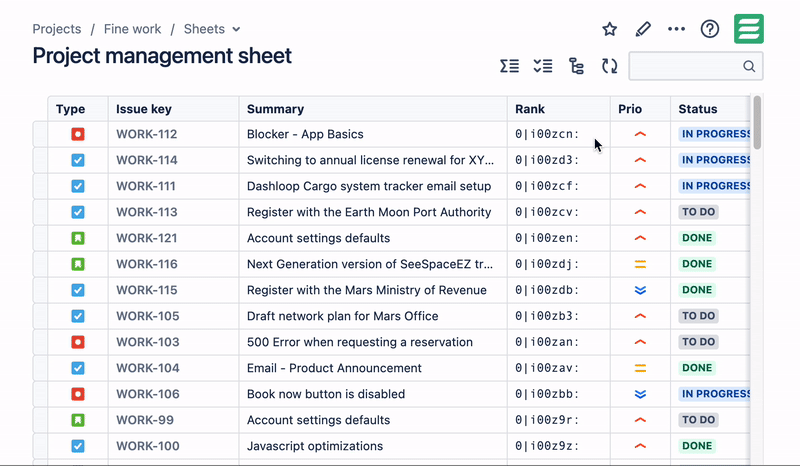This screenshot has height=466, width=800.
Task: Click the pencil edit icon
Action: pyautogui.click(x=643, y=29)
